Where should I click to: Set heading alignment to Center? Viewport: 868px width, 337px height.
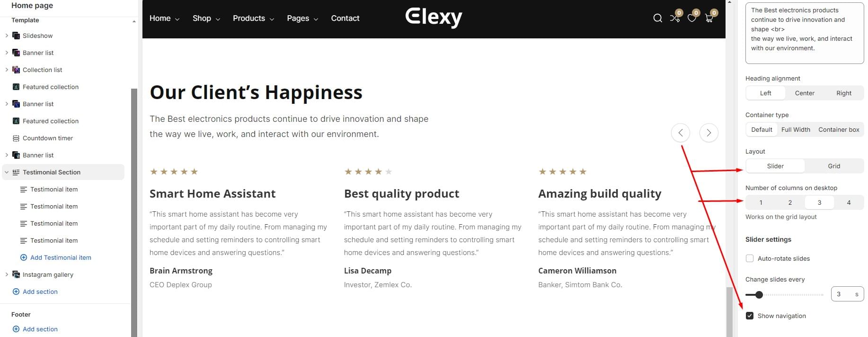tap(805, 93)
